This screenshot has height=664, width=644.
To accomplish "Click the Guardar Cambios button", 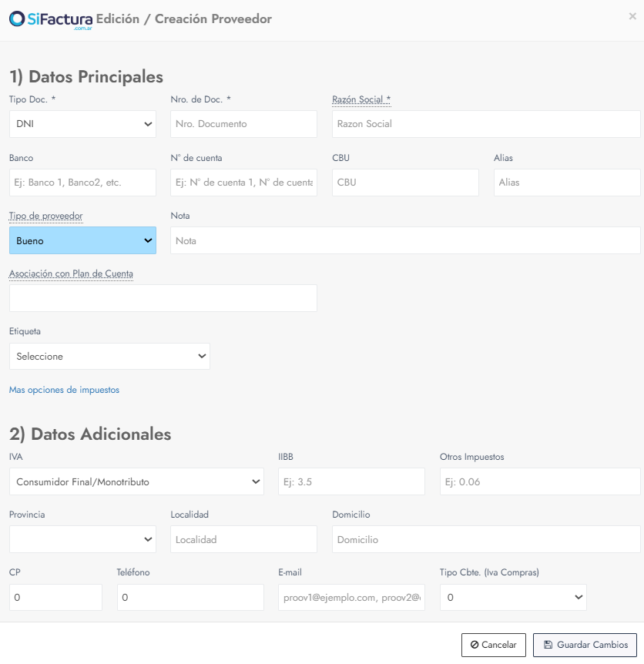I will 585,645.
